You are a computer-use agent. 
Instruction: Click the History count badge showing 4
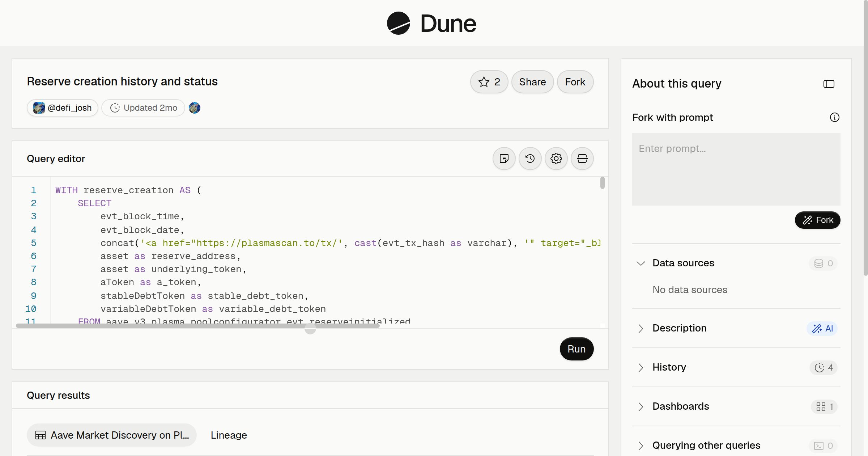pos(824,367)
